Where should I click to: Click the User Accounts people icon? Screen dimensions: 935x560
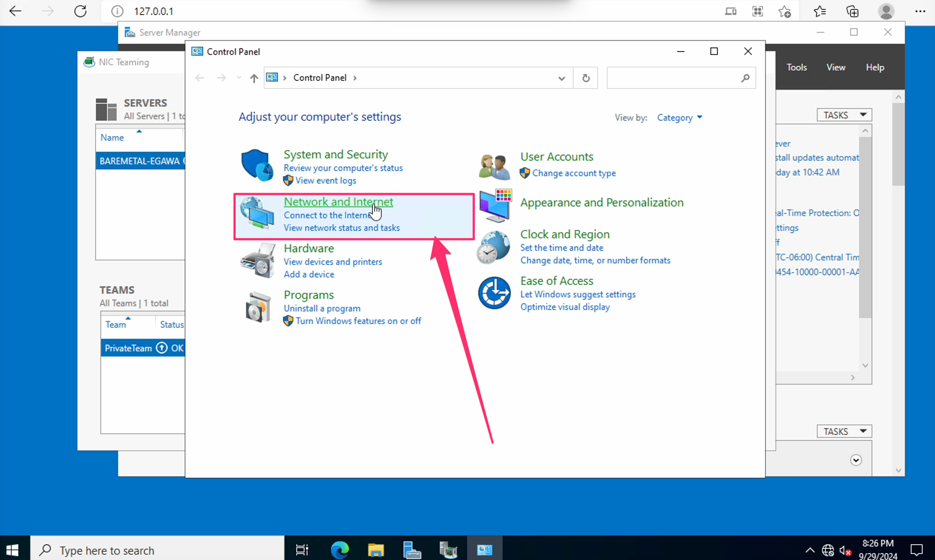[x=494, y=166]
